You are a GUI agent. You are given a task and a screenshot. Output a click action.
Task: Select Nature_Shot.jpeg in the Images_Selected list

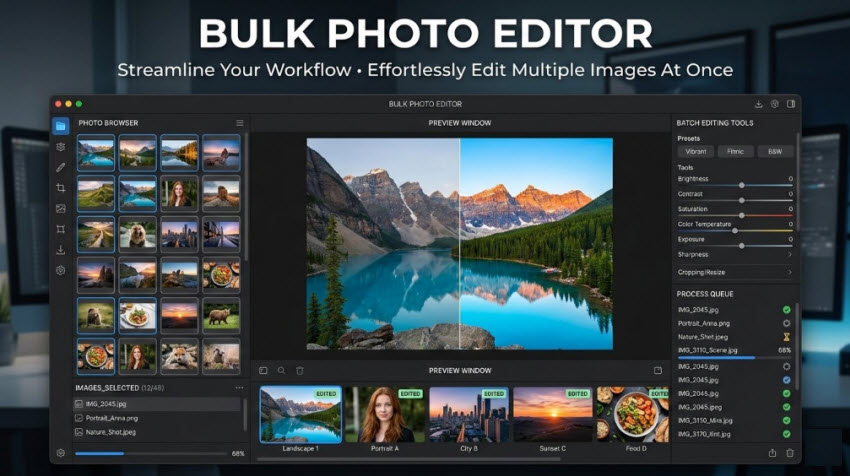point(157,432)
